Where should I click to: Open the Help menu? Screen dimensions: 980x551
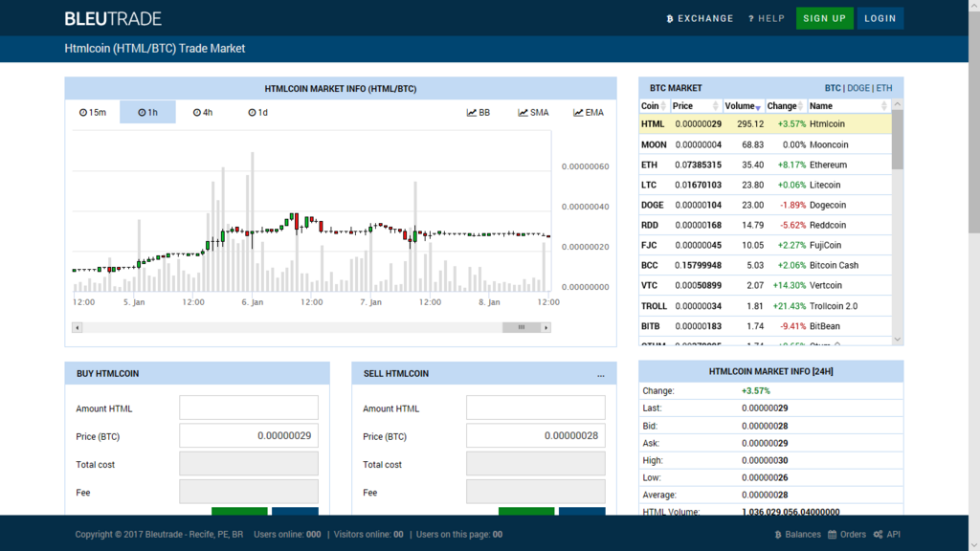(767, 19)
